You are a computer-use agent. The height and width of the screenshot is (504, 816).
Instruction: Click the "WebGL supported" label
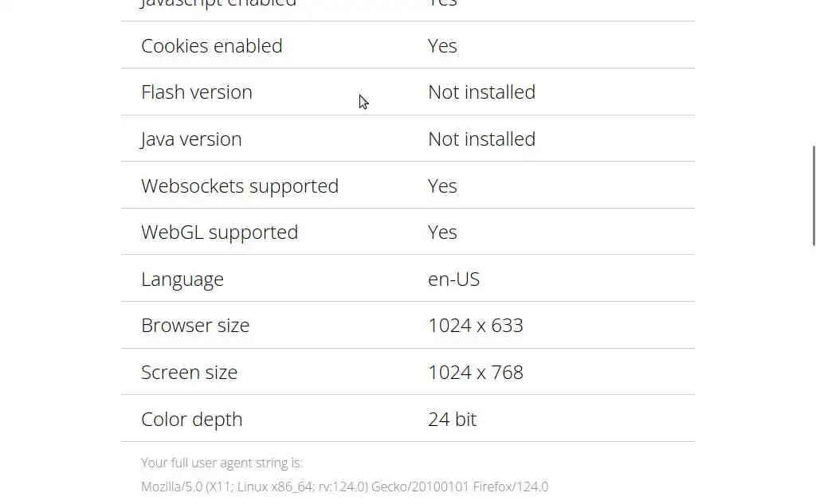pyautogui.click(x=219, y=232)
